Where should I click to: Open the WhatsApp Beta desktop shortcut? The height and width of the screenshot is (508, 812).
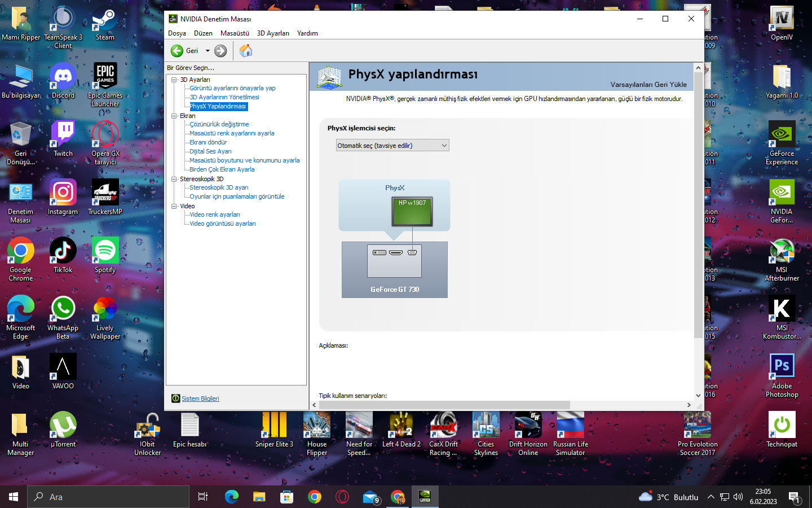63,318
